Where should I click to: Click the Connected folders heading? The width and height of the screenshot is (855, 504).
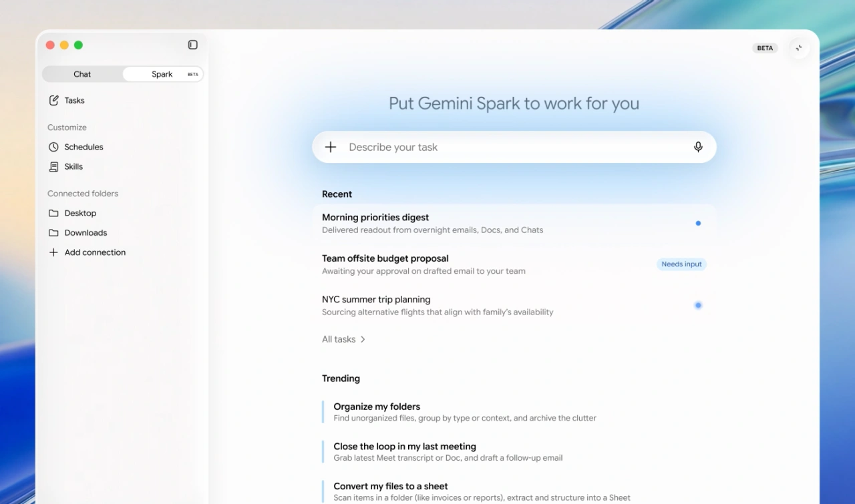point(83,194)
